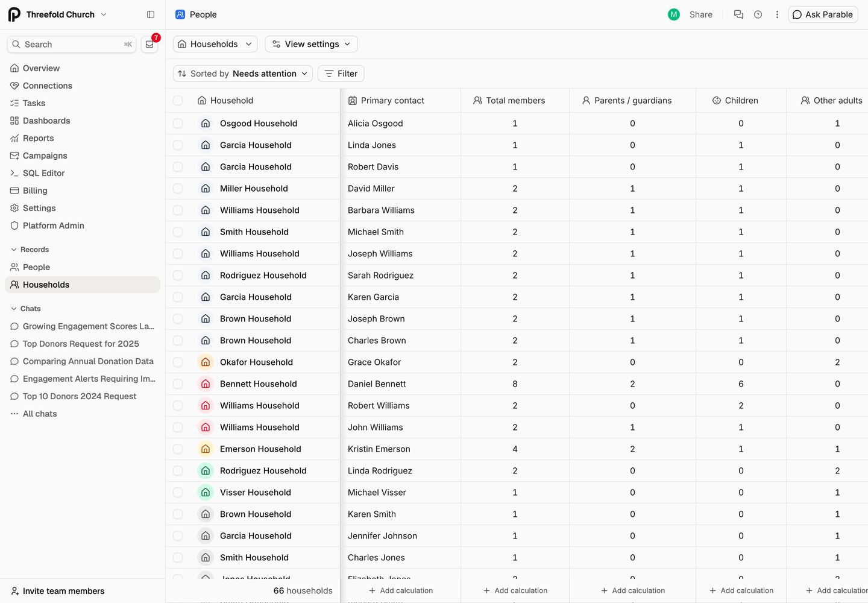This screenshot has height=603, width=868.
Task: Click the Osgood Household home icon
Action: click(206, 123)
